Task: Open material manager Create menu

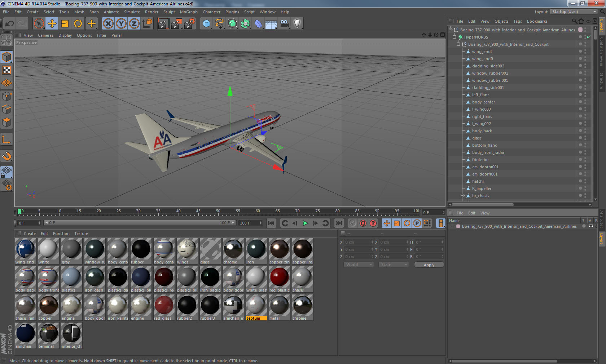Action: click(x=30, y=234)
